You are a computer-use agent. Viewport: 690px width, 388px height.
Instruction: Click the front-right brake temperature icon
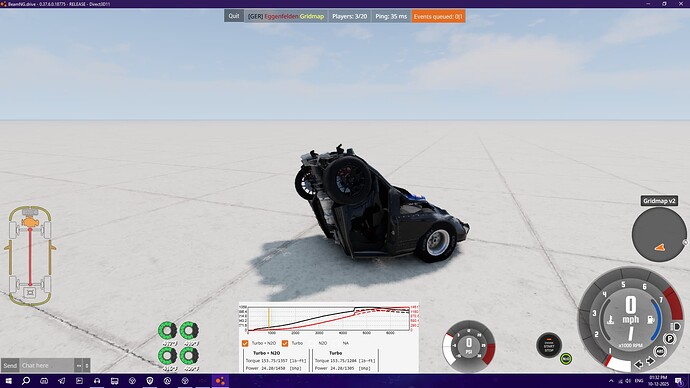click(x=189, y=330)
